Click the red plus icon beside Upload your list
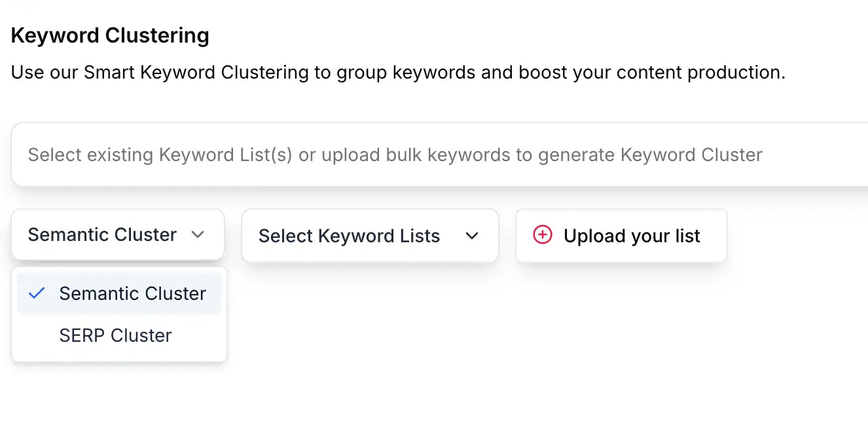Screen dimensions: 868x440 pyautogui.click(x=542, y=234)
